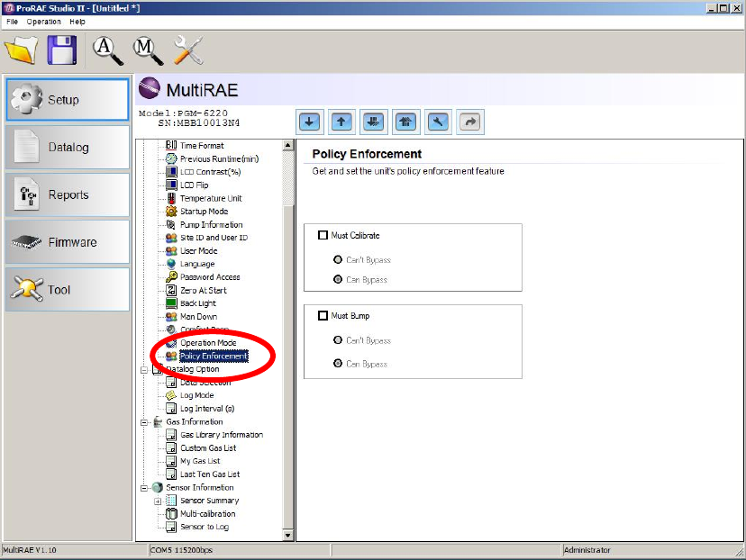This screenshot has height=560, width=746.
Task: Select Man Down tree item
Action: click(199, 317)
